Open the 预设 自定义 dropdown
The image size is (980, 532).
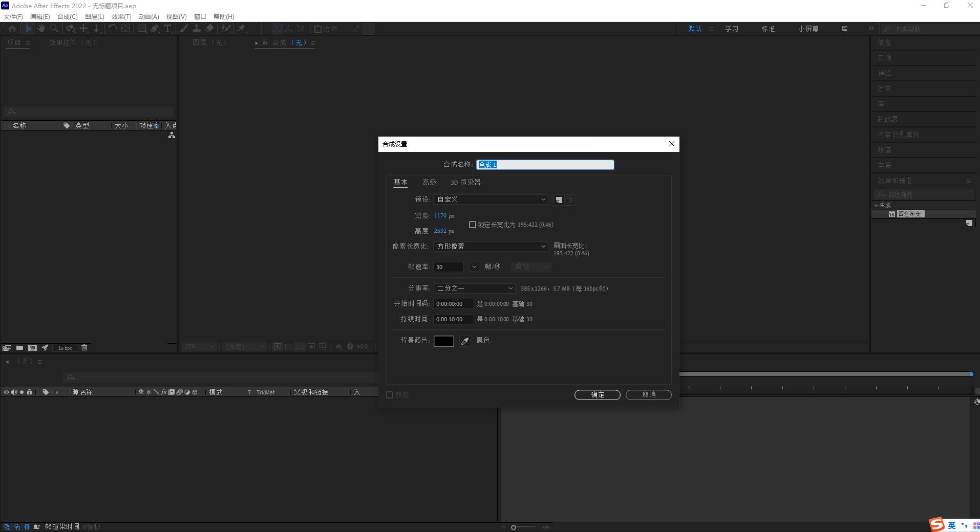click(x=491, y=199)
